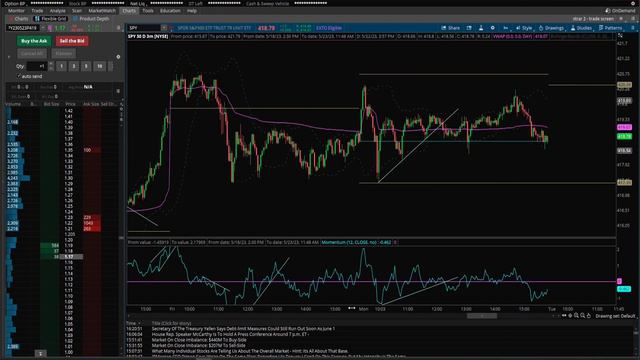Open the MarketWatch tab

coord(102,11)
